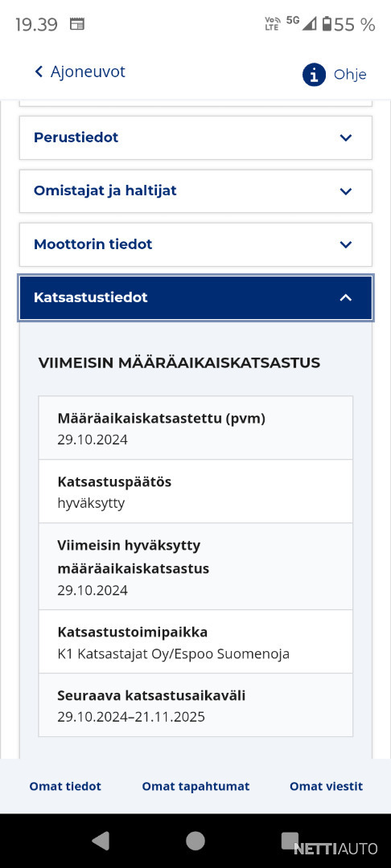Tap the Android back navigation triangle
This screenshot has width=391, height=868.
101,841
